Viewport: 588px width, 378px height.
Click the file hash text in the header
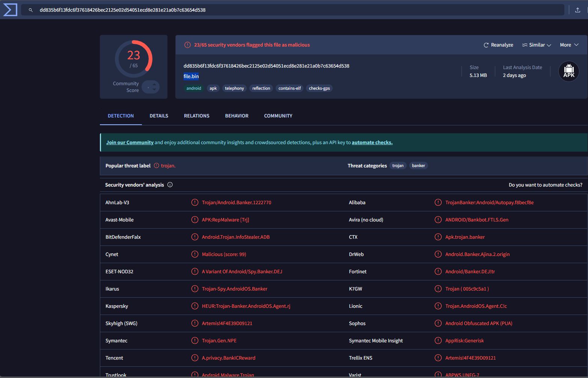coord(267,66)
